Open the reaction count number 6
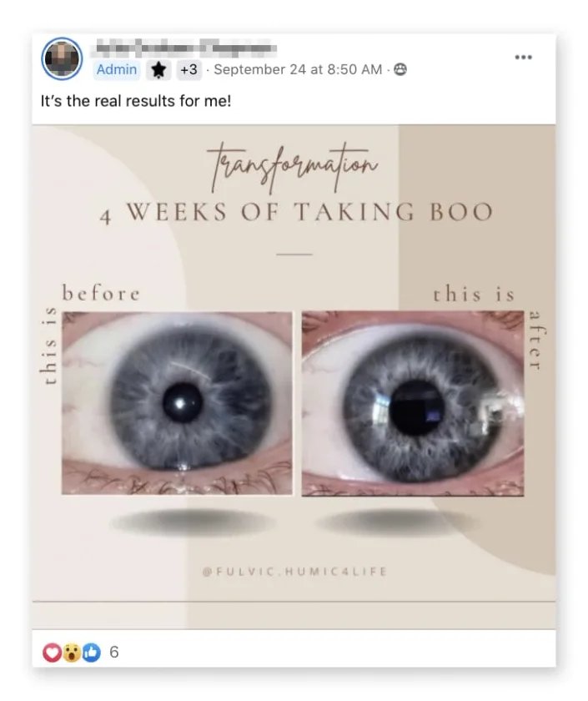 [x=114, y=653]
